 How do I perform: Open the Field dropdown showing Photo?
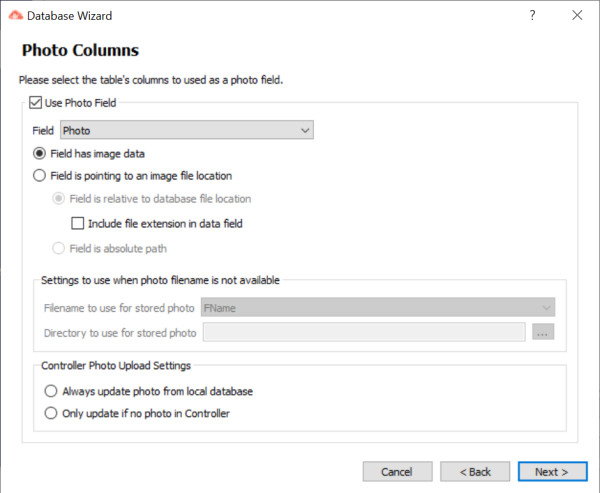coord(187,130)
